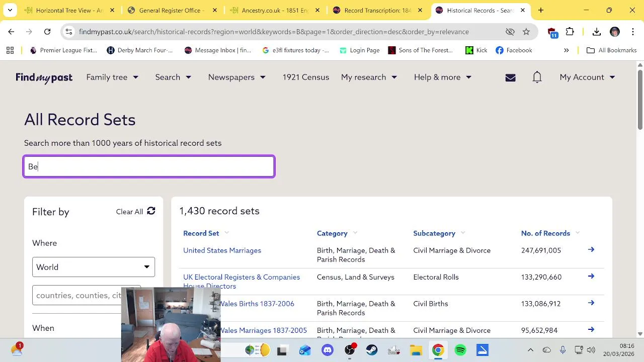Toggle sort on Category column
Image resolution: width=644 pixels, height=362 pixels.
(332, 233)
